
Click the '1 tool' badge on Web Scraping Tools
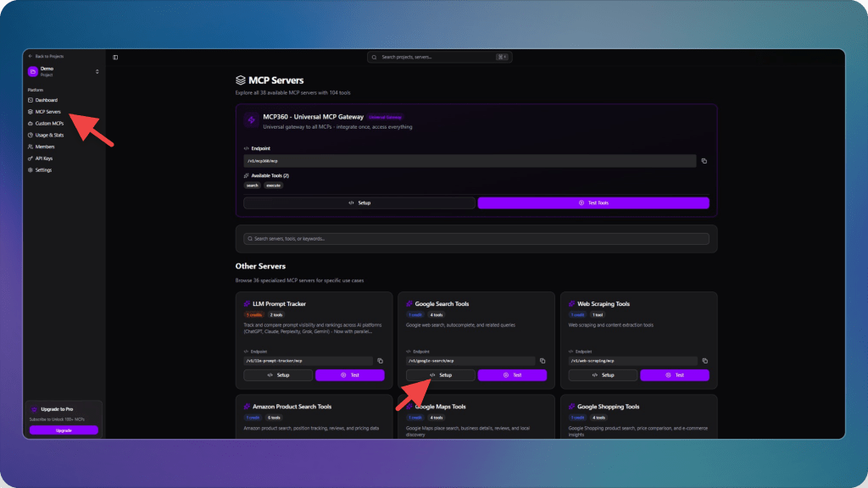click(598, 315)
